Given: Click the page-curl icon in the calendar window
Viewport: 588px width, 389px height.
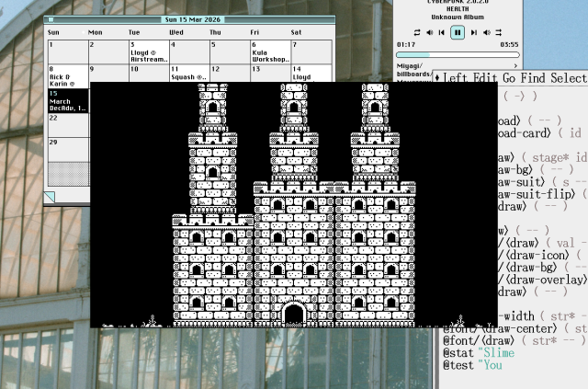Looking at the screenshot, I should click(x=49, y=197).
